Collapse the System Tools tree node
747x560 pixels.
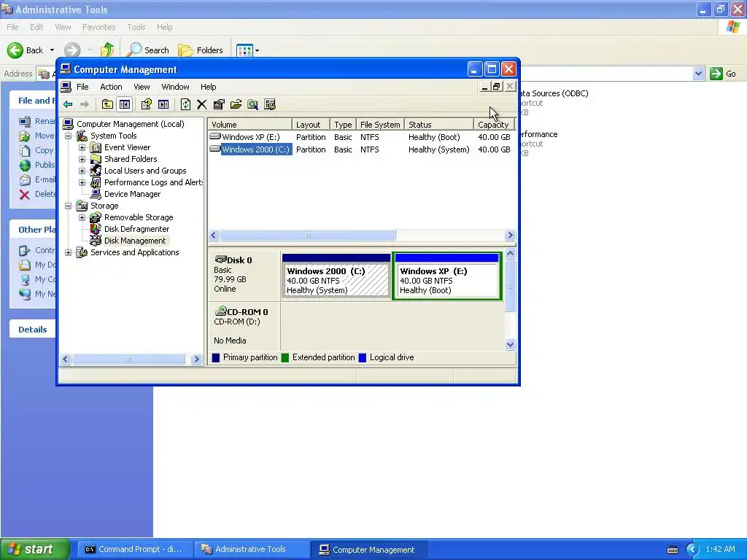69,136
